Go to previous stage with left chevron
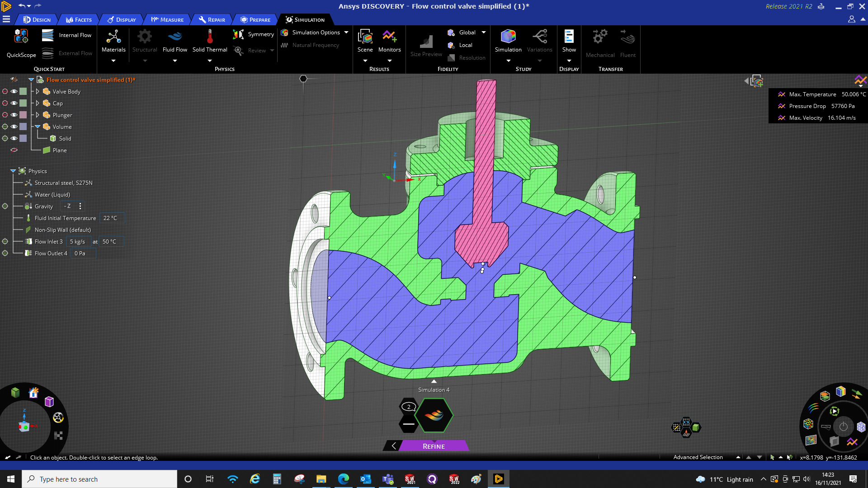The image size is (868, 488). point(393,446)
